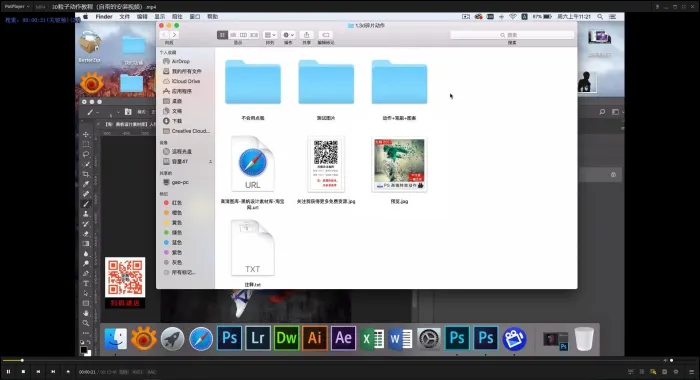Open the Trash in the Dock

[584, 339]
